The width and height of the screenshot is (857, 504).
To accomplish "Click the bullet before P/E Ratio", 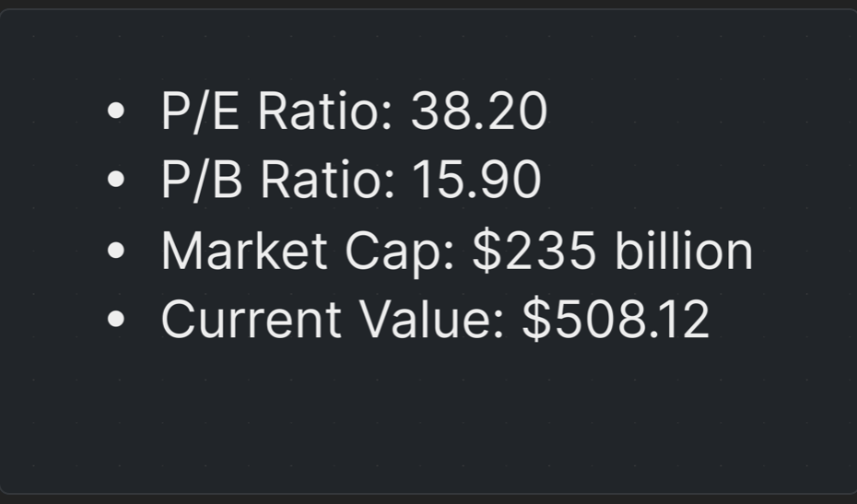I will tap(115, 111).
